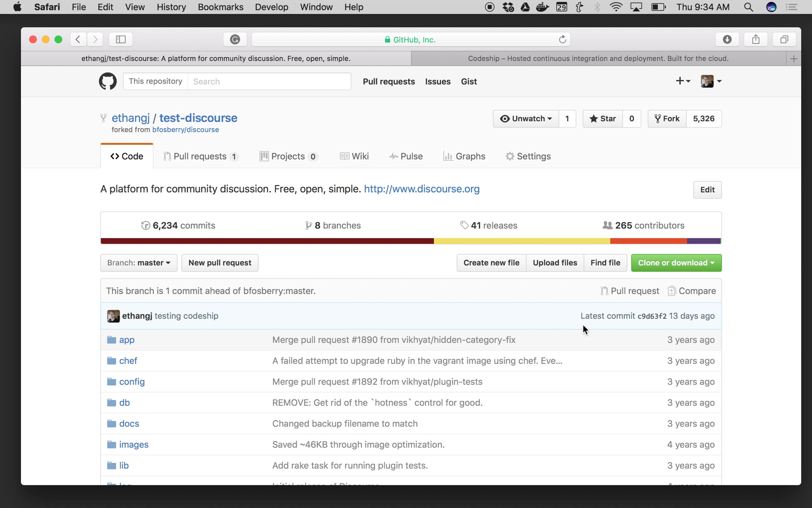The image size is (812, 508).
Task: Open the Safari Develop menu
Action: click(271, 7)
